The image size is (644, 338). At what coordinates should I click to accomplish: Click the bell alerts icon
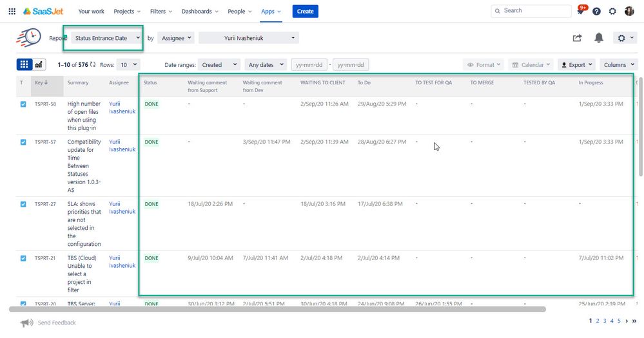click(599, 38)
